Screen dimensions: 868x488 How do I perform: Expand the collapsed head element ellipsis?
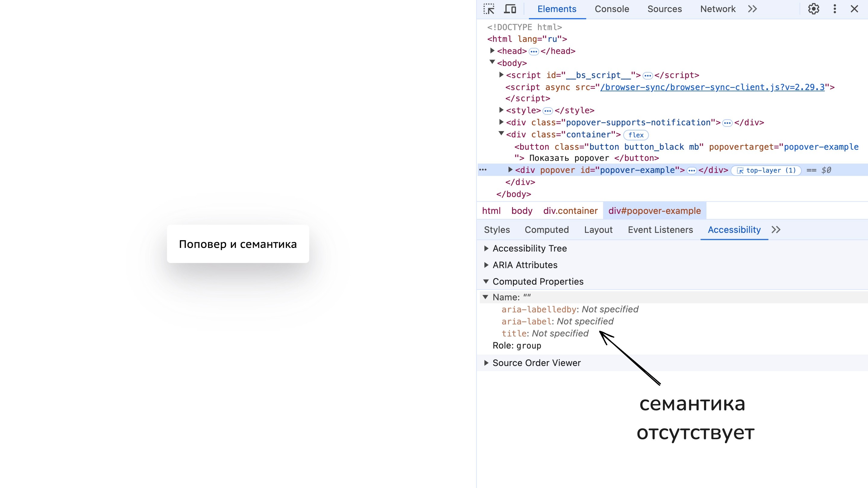tap(534, 52)
